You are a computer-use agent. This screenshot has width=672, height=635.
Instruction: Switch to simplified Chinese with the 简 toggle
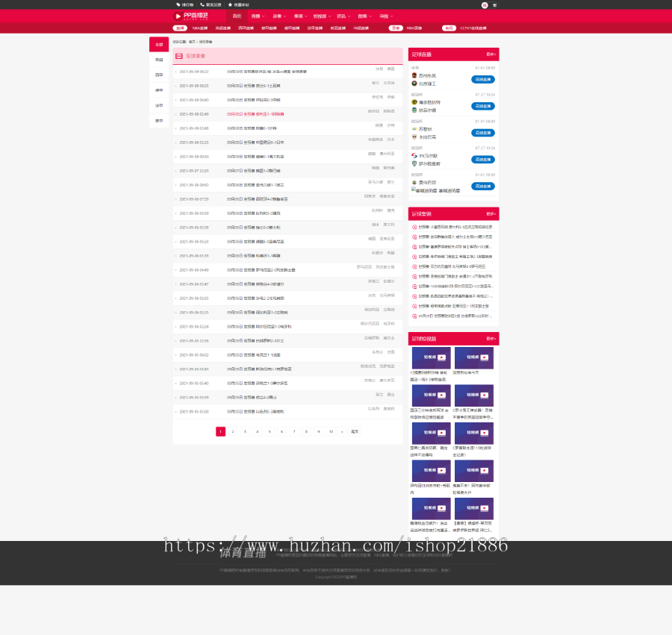point(485,5)
